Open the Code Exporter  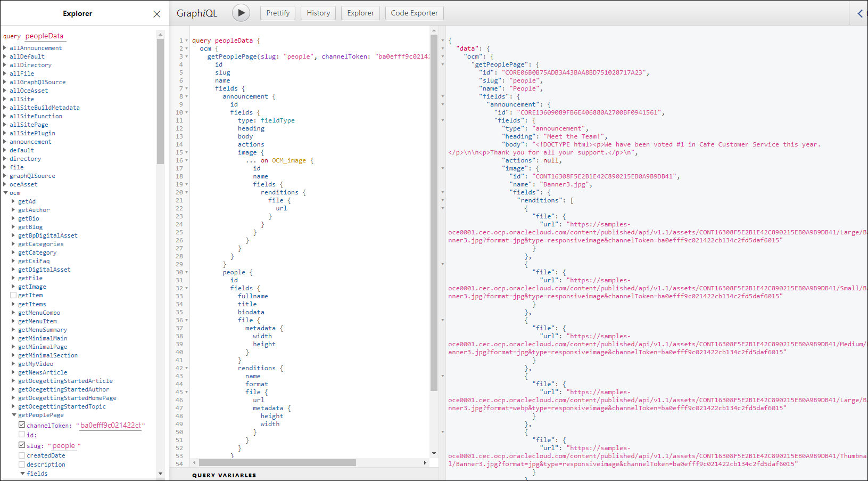click(x=414, y=13)
